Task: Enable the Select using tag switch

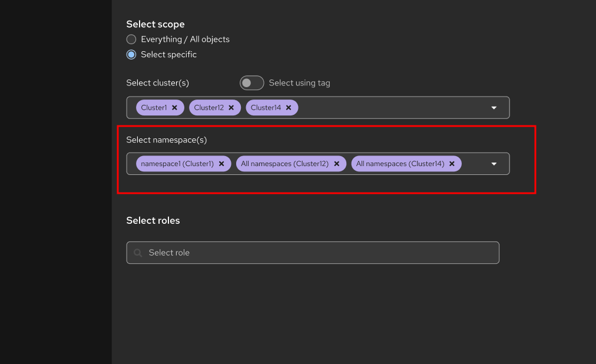Action: pyautogui.click(x=251, y=83)
